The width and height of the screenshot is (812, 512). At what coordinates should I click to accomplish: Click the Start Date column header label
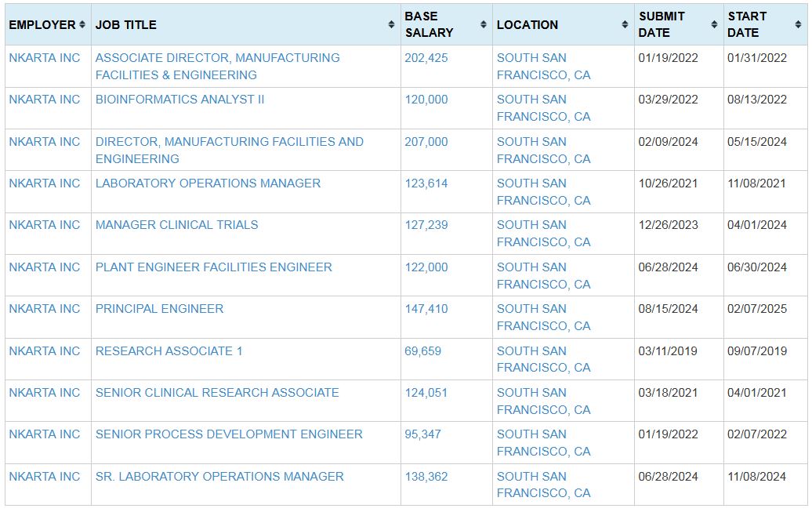[747, 24]
